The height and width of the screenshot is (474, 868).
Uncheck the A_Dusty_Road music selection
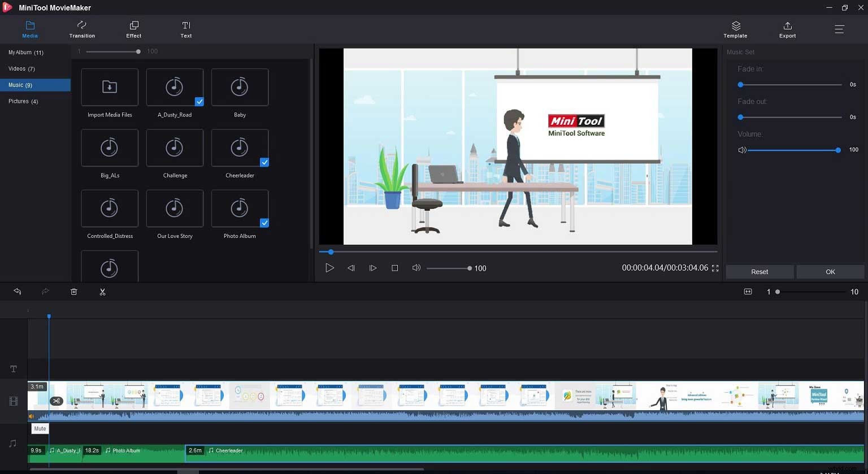tap(199, 102)
